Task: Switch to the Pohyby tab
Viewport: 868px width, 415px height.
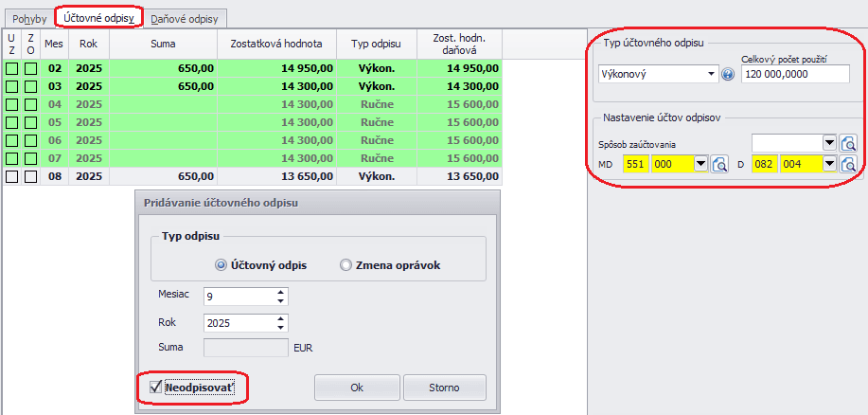Action: click(x=30, y=19)
